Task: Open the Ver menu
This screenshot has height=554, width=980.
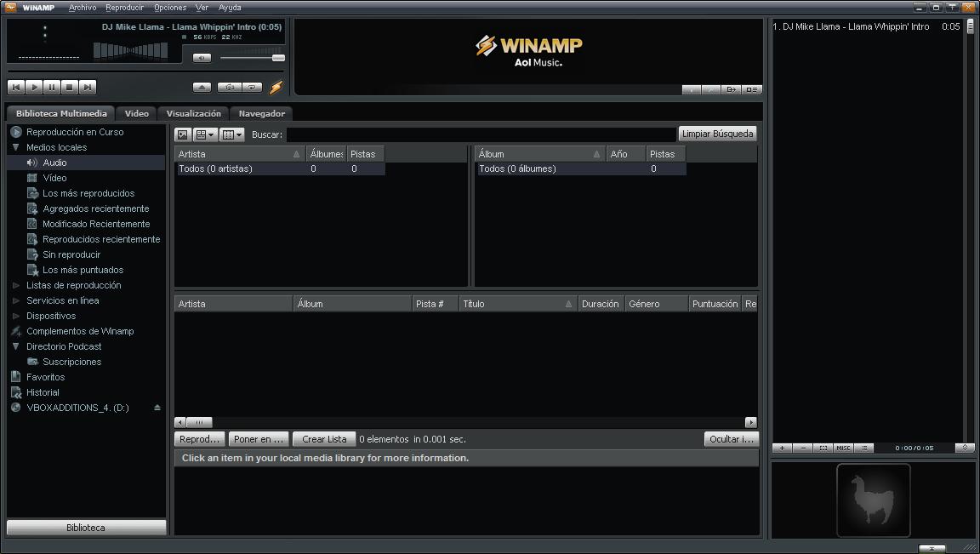Action: click(202, 8)
